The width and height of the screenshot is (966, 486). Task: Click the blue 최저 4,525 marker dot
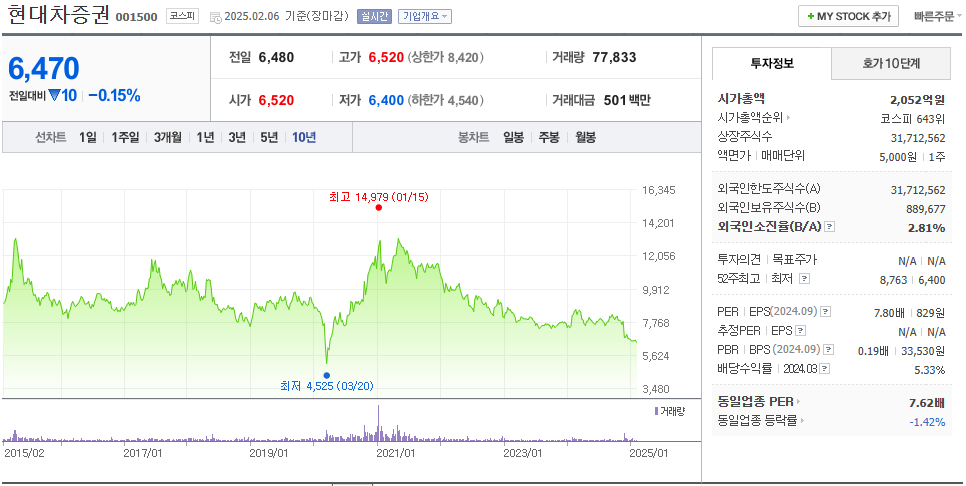point(327,375)
